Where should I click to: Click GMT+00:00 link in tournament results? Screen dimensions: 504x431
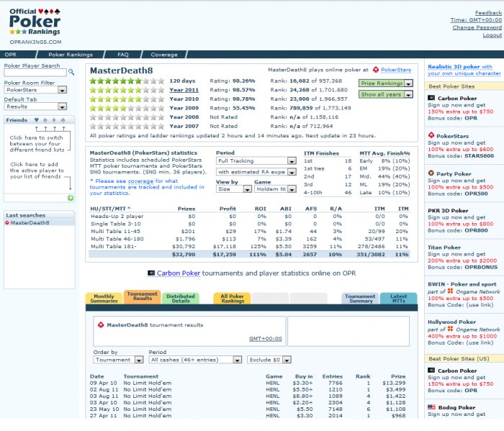[x=266, y=339]
